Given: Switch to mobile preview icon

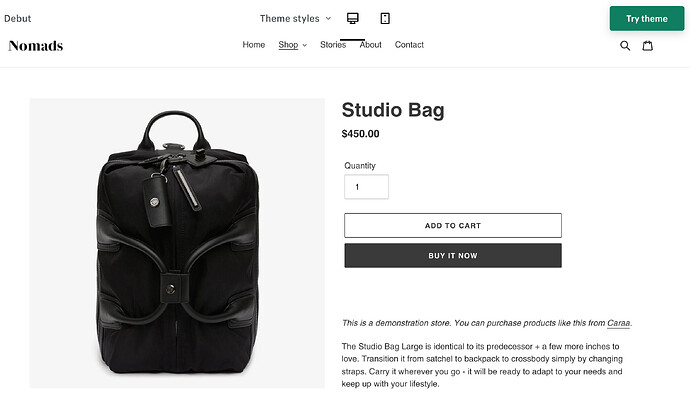Looking at the screenshot, I should pyautogui.click(x=385, y=18).
